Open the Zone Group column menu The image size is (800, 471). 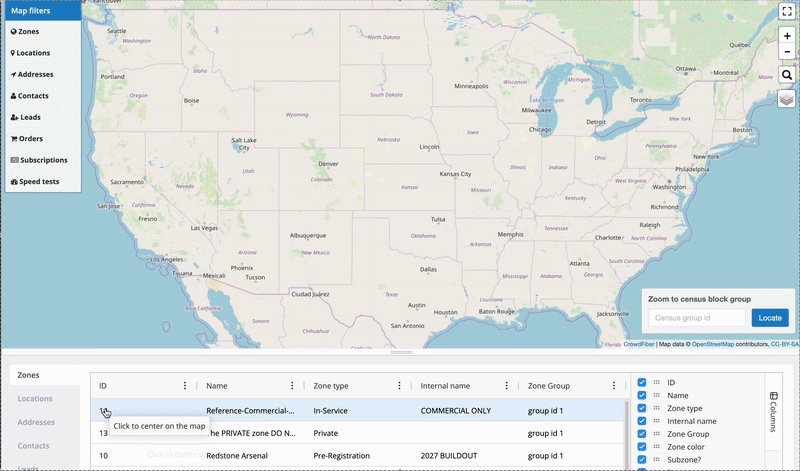(613, 385)
